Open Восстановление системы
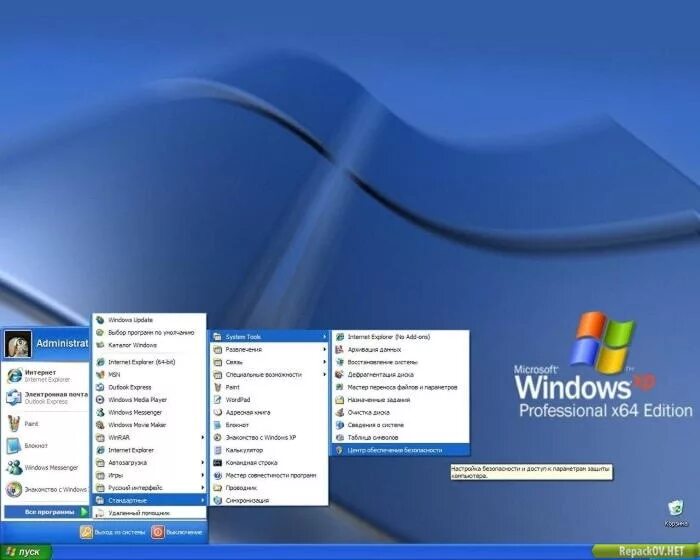This screenshot has width=700, height=560. [400, 362]
